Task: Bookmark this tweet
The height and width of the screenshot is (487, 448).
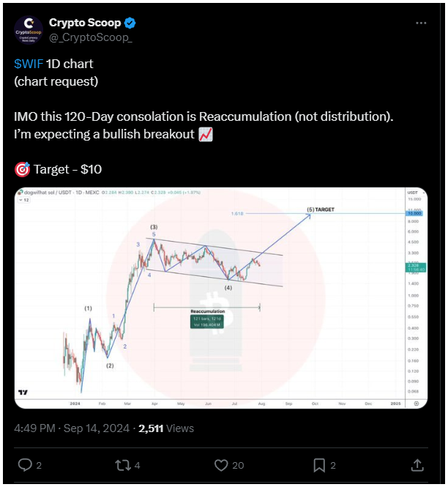Action: [319, 465]
